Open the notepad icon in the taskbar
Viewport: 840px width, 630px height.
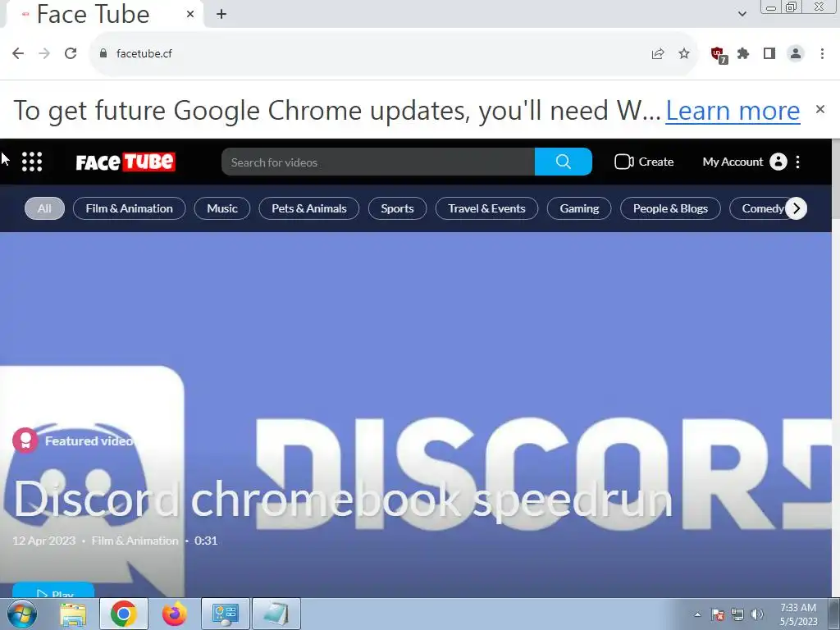[x=276, y=614]
